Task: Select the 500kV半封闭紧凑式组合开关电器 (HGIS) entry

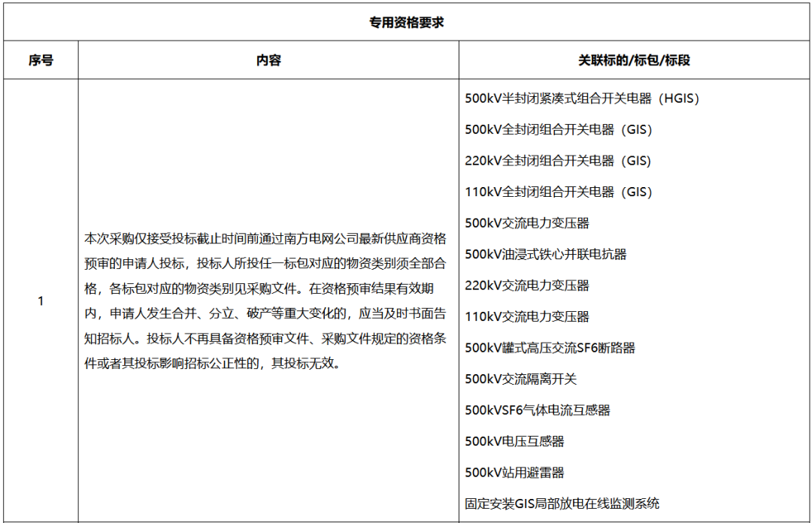Action: pos(582,98)
